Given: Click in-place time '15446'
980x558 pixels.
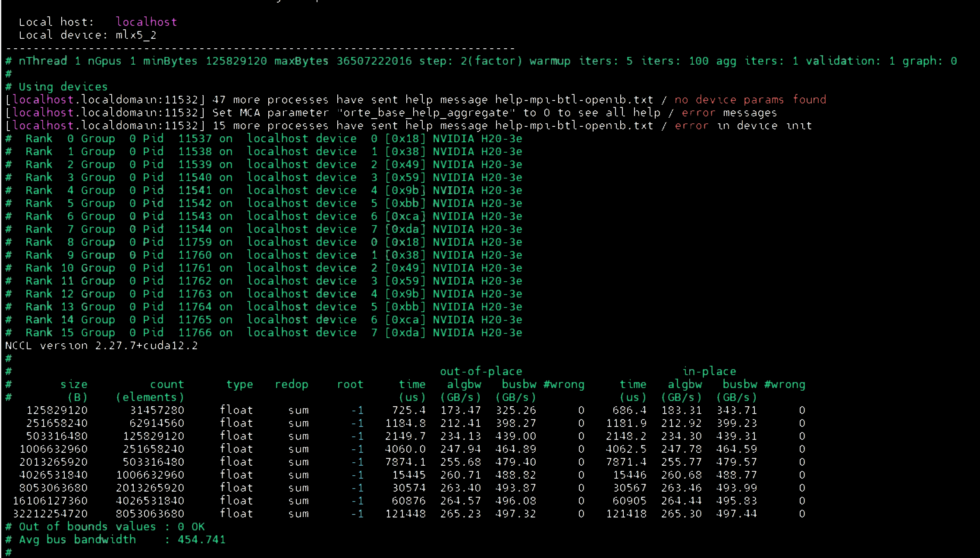Looking at the screenshot, I should [x=630, y=475].
